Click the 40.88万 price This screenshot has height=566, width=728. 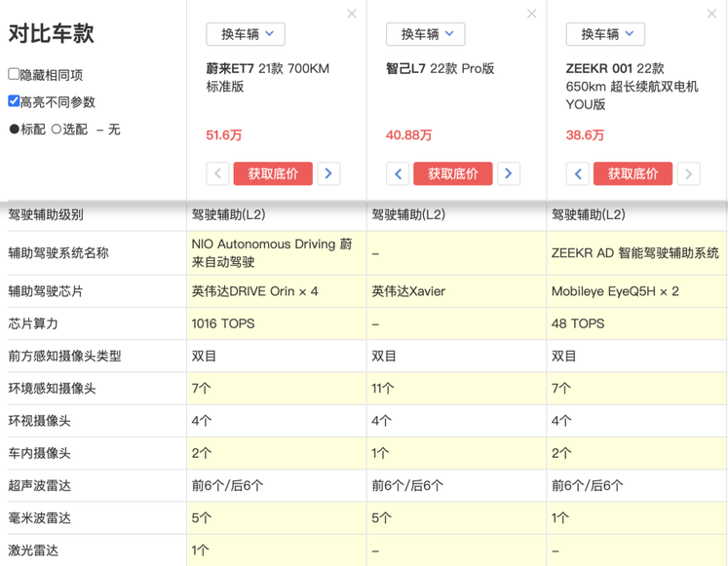click(408, 135)
